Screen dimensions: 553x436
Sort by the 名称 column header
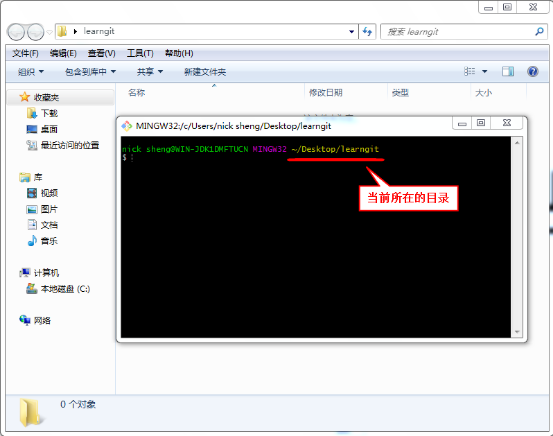[x=137, y=93]
